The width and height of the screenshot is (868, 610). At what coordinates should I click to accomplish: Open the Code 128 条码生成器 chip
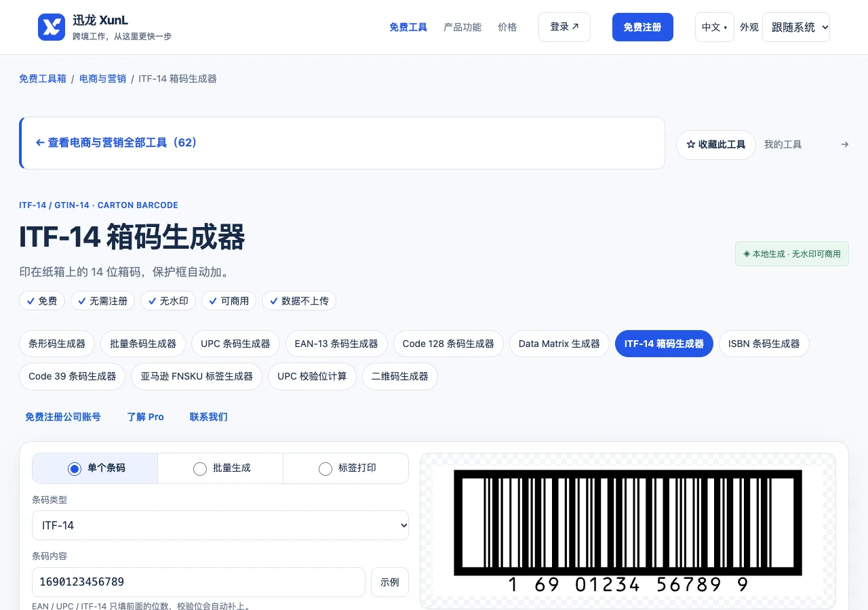448,344
